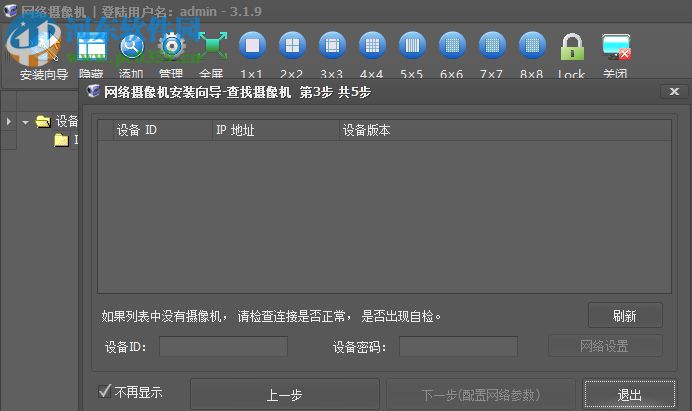Select the child folder under 设备

click(x=61, y=140)
